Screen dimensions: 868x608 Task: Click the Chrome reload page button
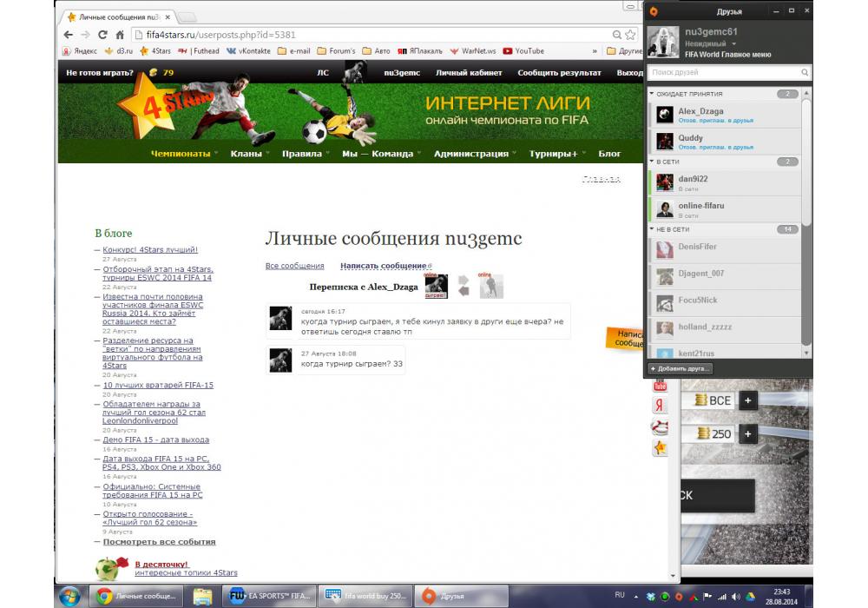102,35
